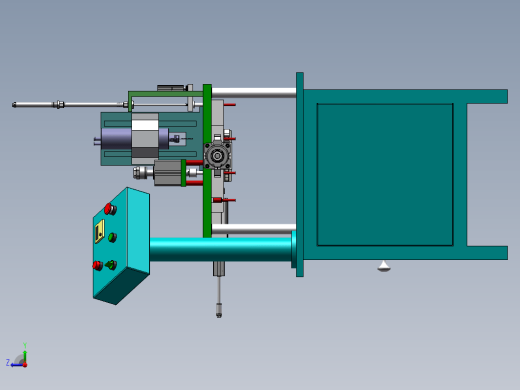This screenshot has width=520, height=390.
Task: Click the top red emergency-stop button on control box
Action: click(110, 209)
